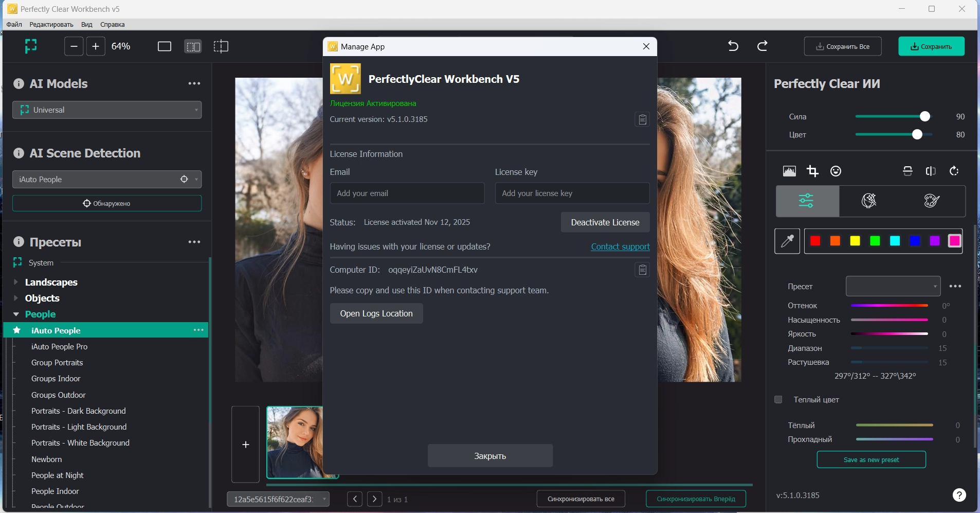
Task: Open the Редактировать menu
Action: 51,24
